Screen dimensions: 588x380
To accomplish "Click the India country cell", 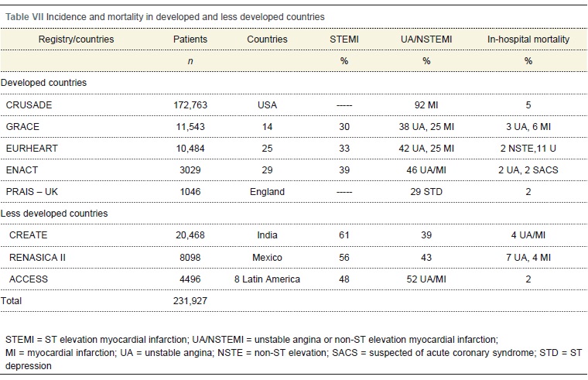I will [x=267, y=235].
